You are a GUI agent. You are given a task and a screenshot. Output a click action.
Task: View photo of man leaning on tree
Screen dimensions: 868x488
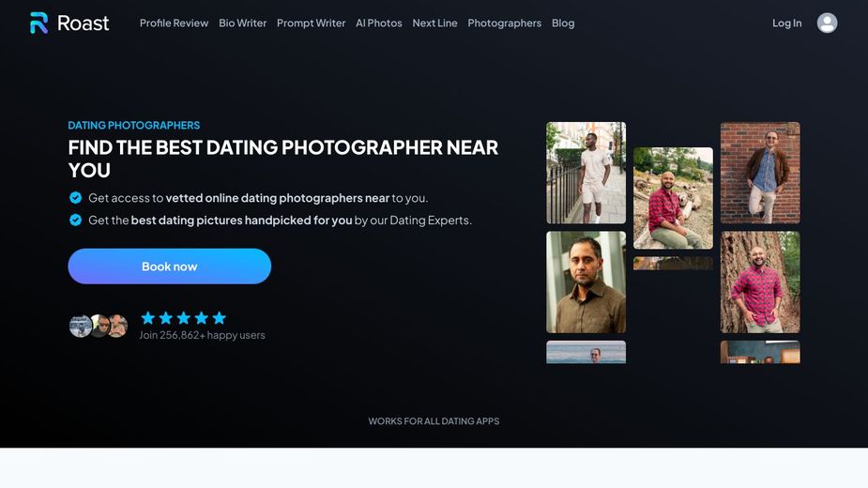[x=760, y=282]
